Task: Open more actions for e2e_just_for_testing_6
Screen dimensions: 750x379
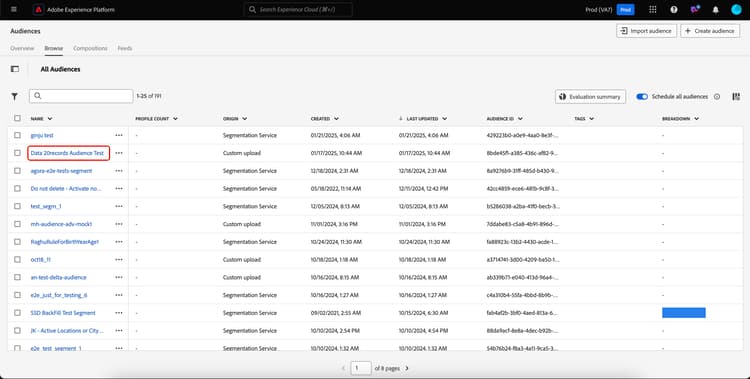Action: tap(119, 295)
